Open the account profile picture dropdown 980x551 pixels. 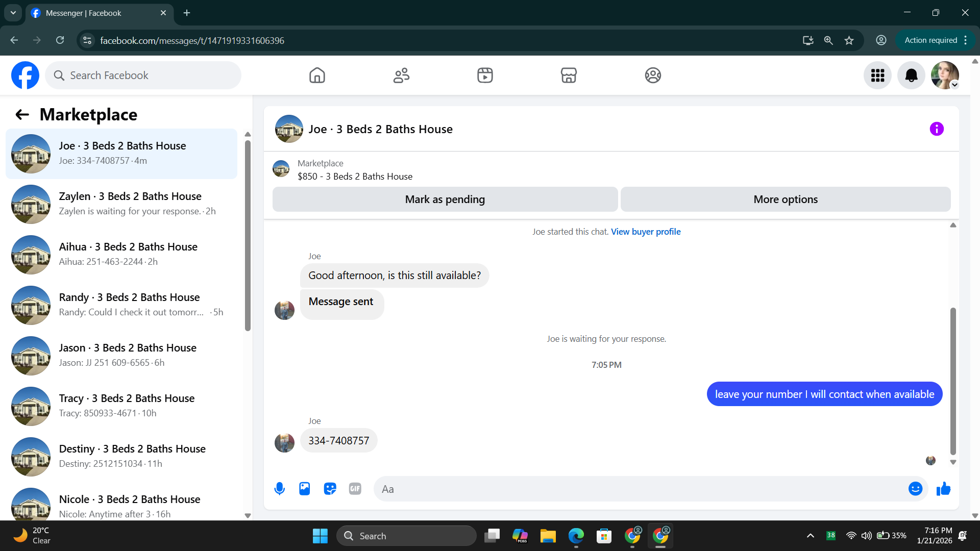[945, 76]
